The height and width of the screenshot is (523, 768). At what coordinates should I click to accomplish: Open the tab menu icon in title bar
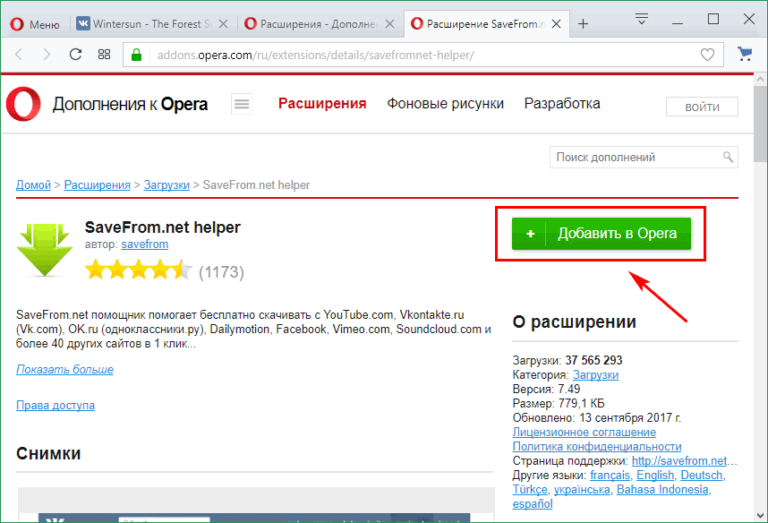tap(642, 19)
